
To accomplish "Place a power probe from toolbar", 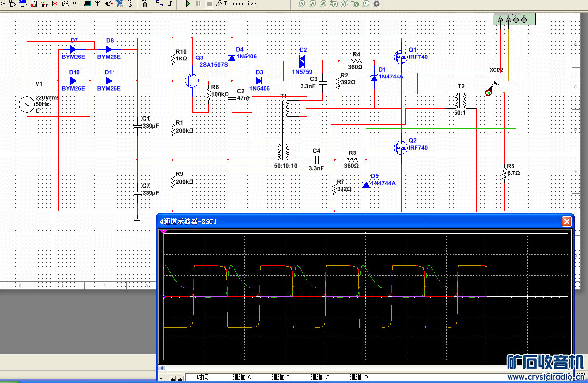I will click(x=323, y=4).
